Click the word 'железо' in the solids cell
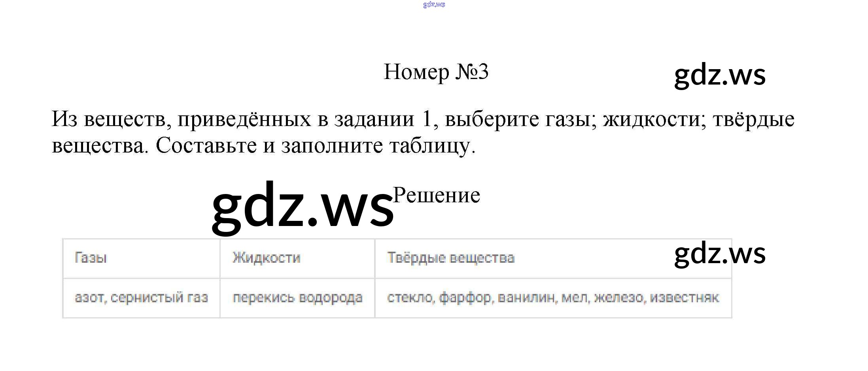Screen dimensions: 868x371 tap(618, 298)
